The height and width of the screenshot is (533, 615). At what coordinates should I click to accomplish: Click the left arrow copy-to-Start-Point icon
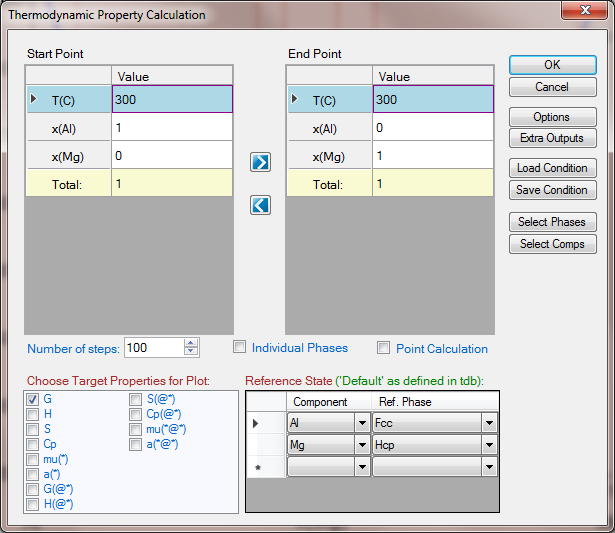point(260,204)
